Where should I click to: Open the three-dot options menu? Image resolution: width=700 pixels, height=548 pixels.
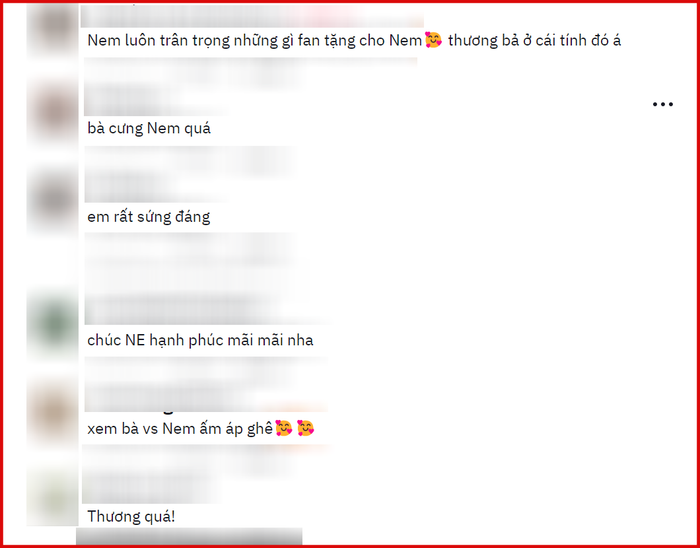(662, 104)
